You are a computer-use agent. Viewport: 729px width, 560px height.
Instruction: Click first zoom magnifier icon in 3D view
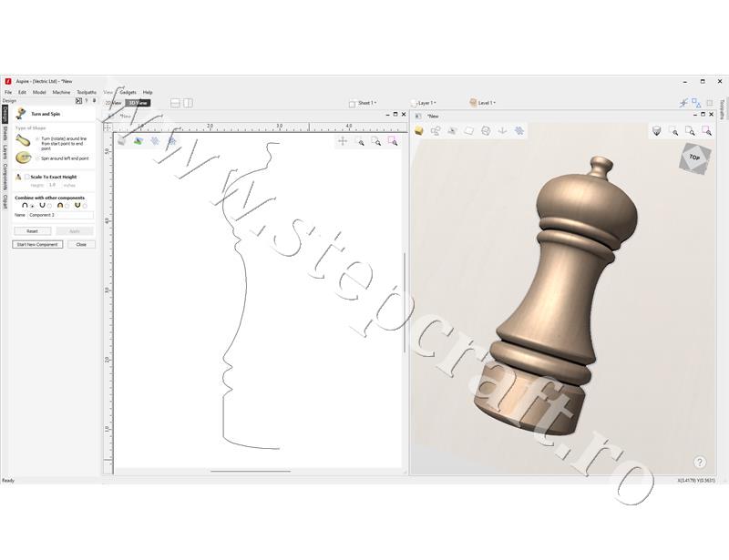click(673, 131)
